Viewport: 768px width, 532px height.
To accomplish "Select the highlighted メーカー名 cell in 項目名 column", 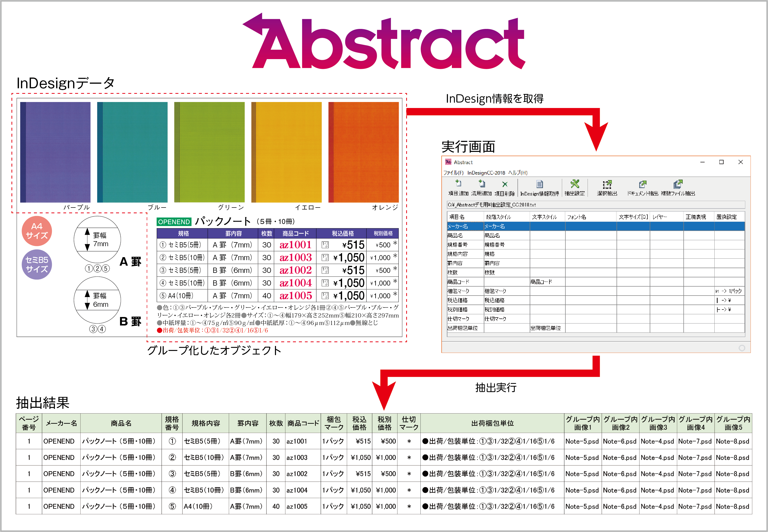I will point(466,226).
